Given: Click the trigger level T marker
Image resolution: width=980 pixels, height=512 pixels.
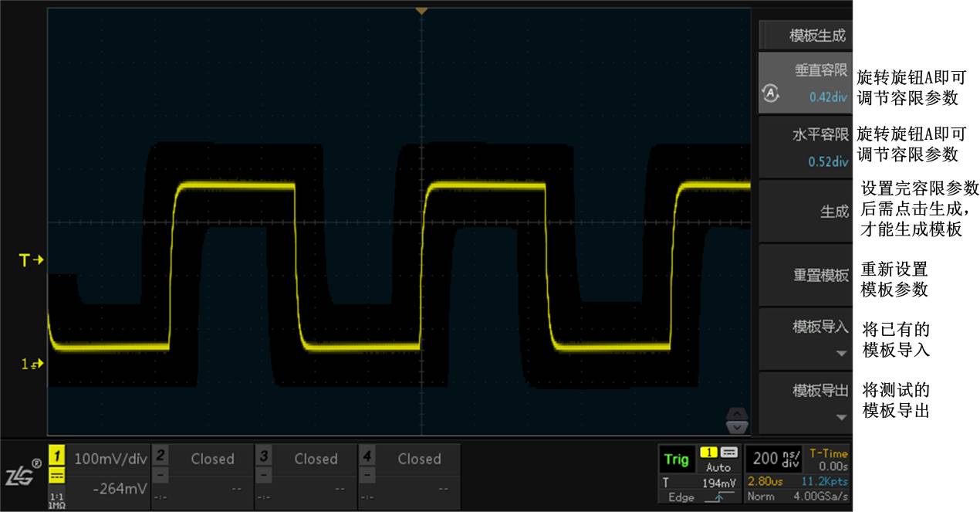Looking at the screenshot, I should (32, 260).
